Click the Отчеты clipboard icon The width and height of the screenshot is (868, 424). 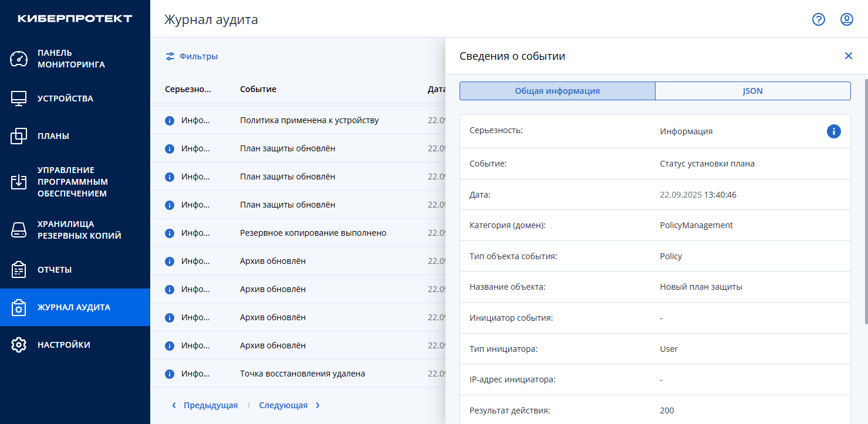(19, 270)
